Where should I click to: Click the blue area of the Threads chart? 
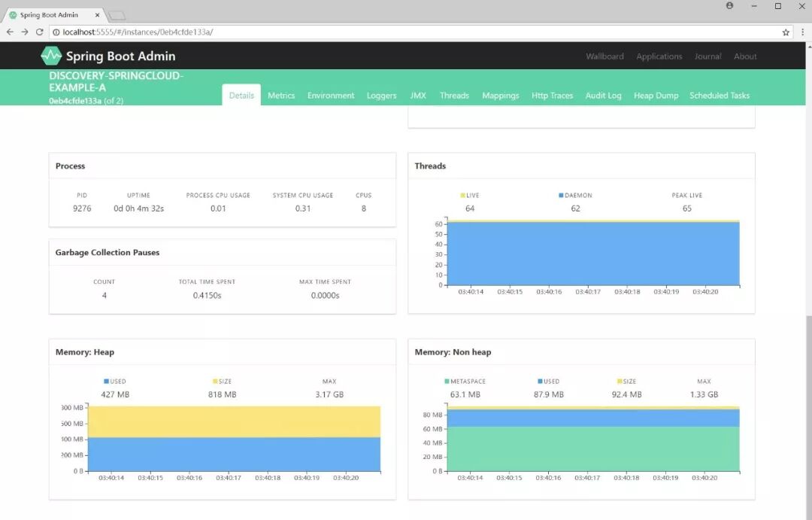(x=593, y=254)
